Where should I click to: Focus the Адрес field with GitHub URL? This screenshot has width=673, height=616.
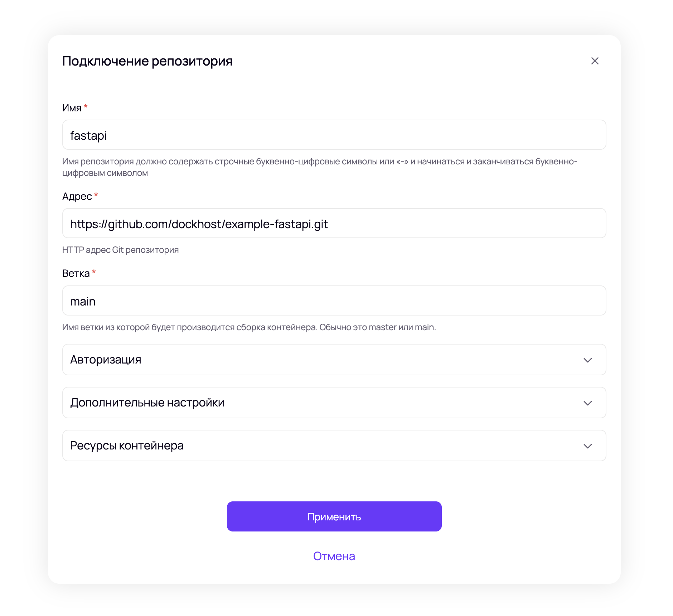tap(334, 223)
